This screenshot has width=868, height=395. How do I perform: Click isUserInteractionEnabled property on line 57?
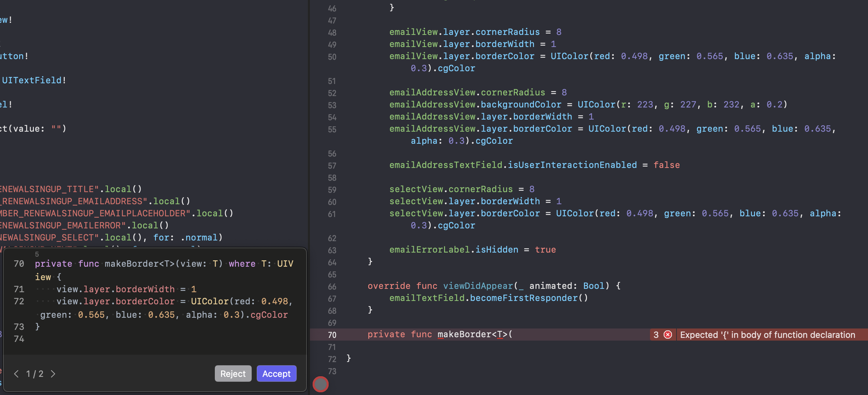[x=572, y=165]
